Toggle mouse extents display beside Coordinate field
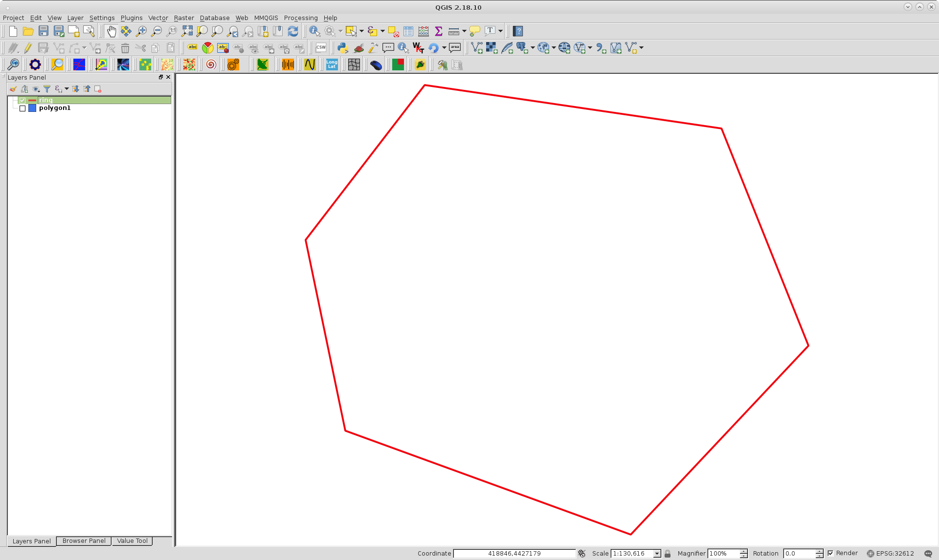Screen dimensions: 939x560 (x=581, y=554)
